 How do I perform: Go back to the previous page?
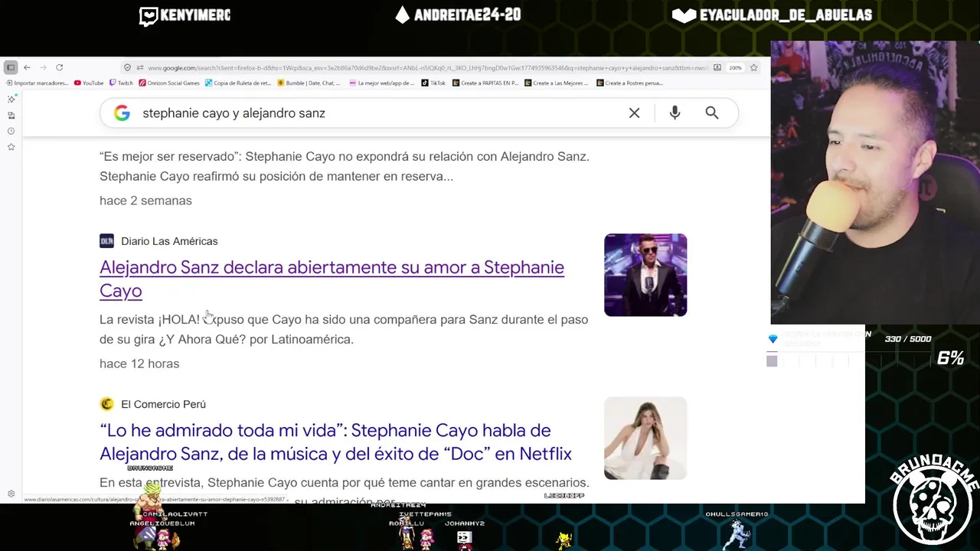click(x=27, y=67)
